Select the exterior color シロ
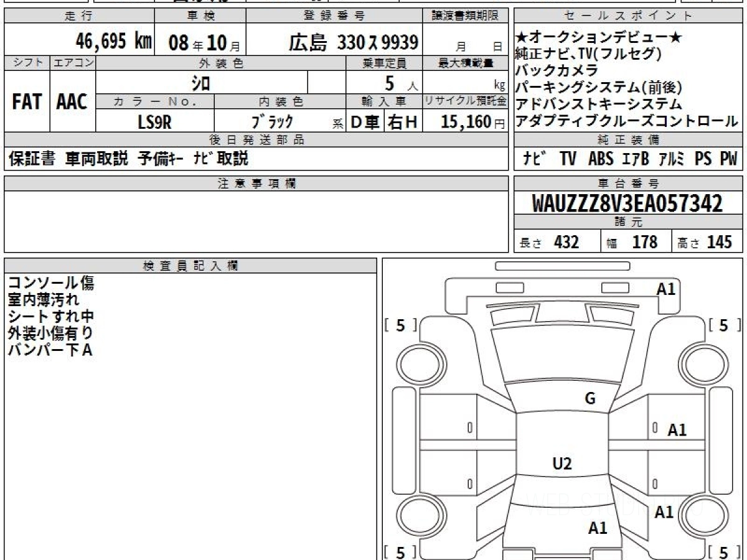The image size is (747, 560). [x=200, y=82]
